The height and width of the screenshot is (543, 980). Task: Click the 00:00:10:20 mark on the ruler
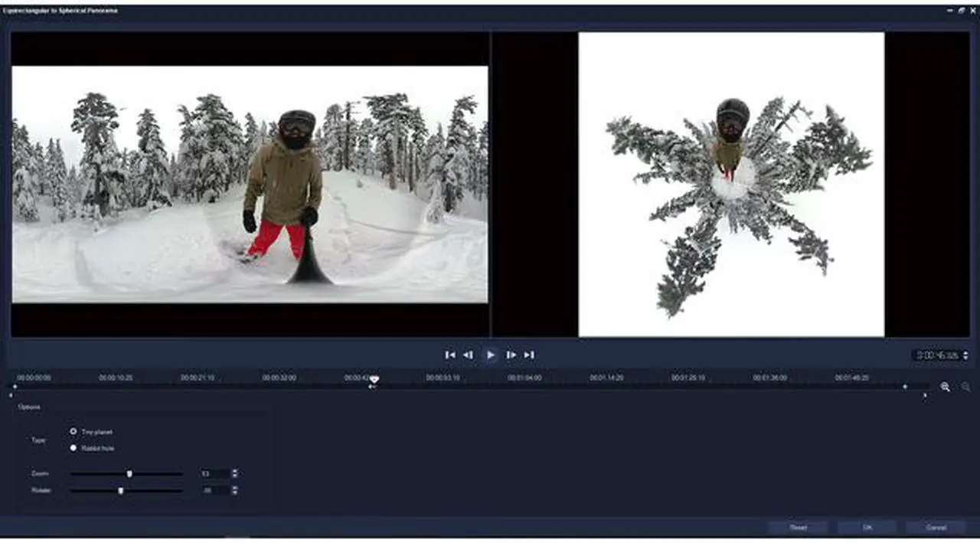click(116, 378)
